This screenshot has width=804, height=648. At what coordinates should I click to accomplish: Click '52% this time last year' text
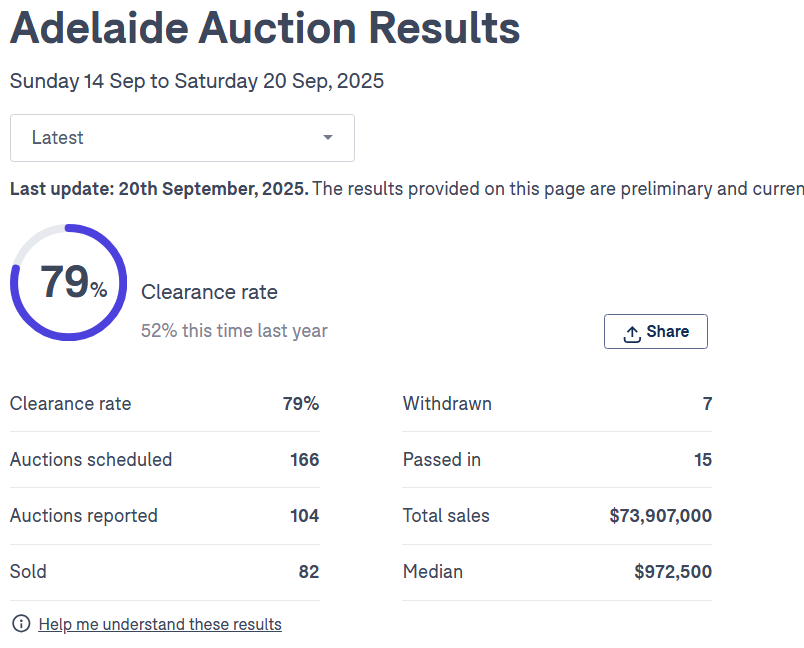234,331
